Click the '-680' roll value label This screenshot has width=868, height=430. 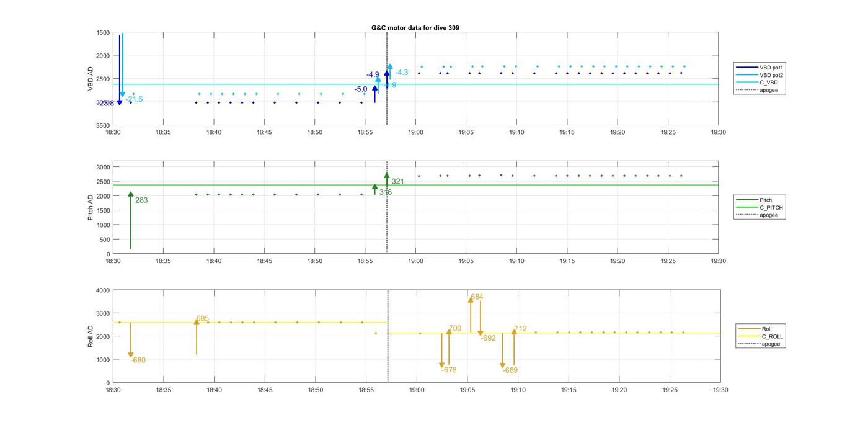point(138,360)
